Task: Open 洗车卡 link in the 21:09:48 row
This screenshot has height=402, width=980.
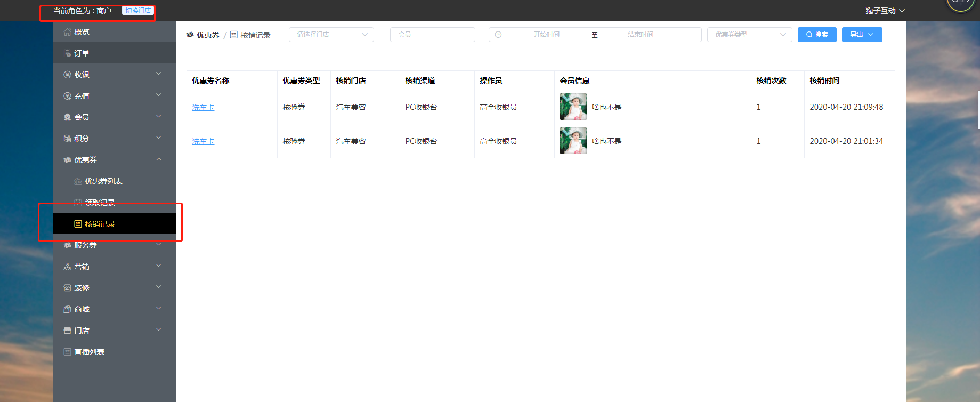Action: pyautogui.click(x=203, y=107)
